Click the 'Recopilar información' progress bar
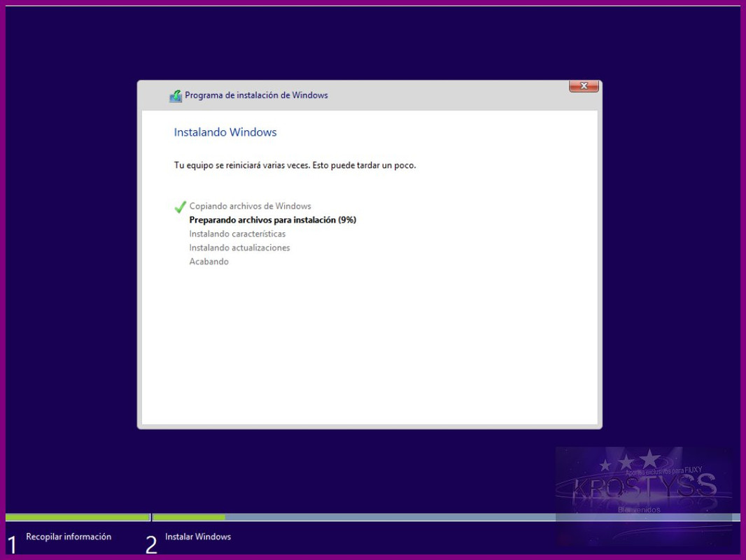The height and width of the screenshot is (560, 746). [78, 517]
